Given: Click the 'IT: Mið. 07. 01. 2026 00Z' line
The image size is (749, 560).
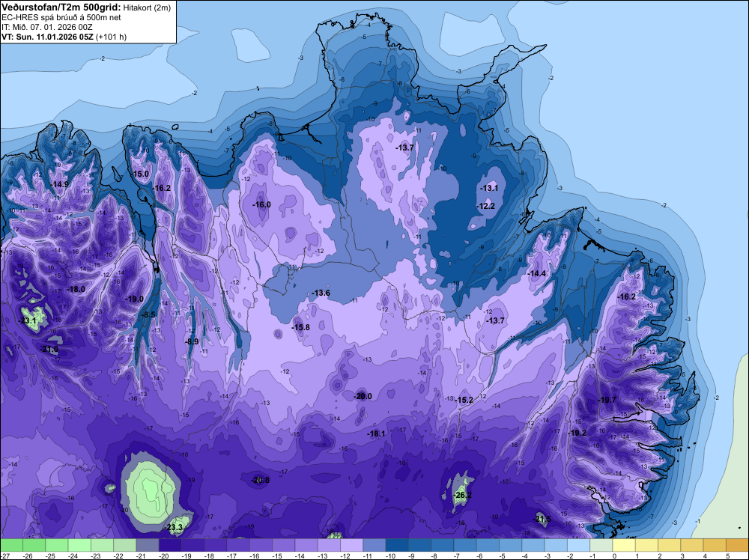Looking at the screenshot, I should click(46, 27).
